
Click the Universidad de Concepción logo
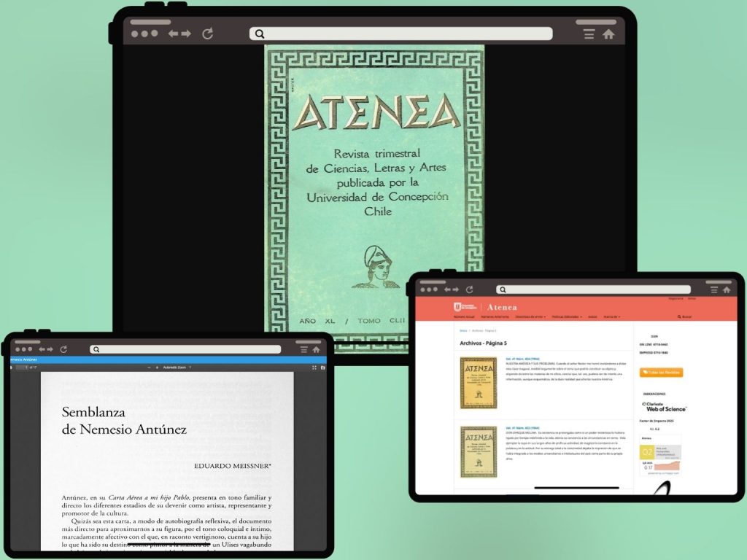465,307
